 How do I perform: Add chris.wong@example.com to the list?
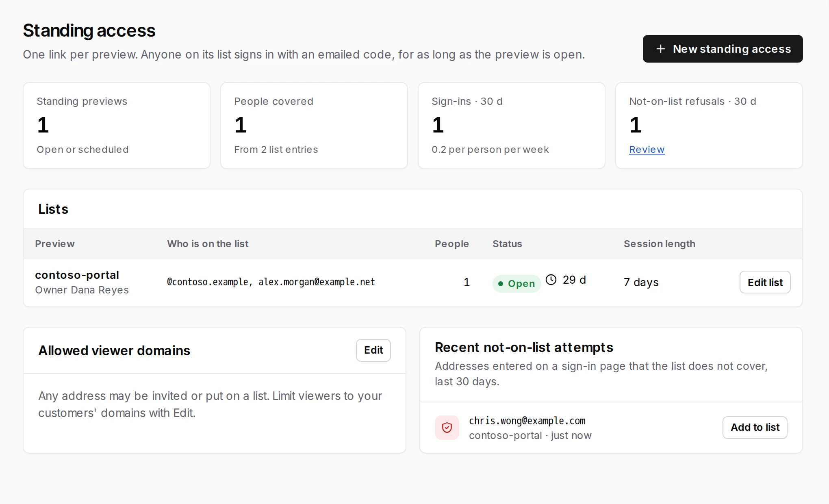pyautogui.click(x=755, y=427)
